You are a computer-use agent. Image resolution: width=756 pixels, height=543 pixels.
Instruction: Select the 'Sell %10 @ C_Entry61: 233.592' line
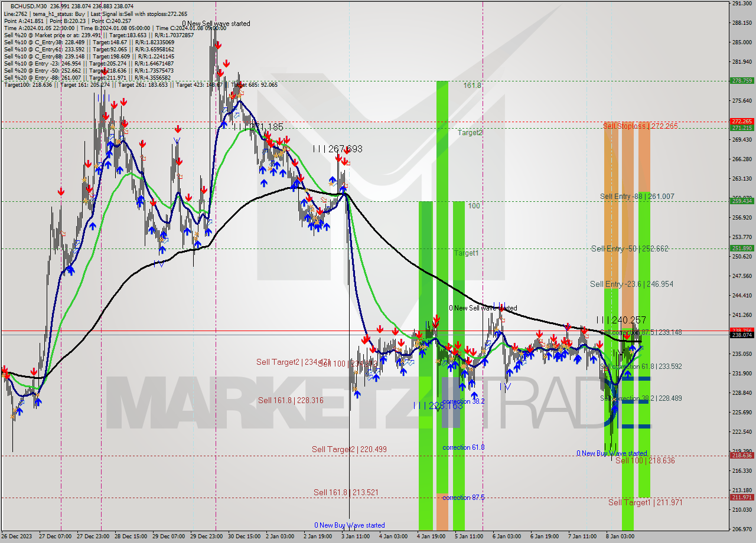(89, 49)
